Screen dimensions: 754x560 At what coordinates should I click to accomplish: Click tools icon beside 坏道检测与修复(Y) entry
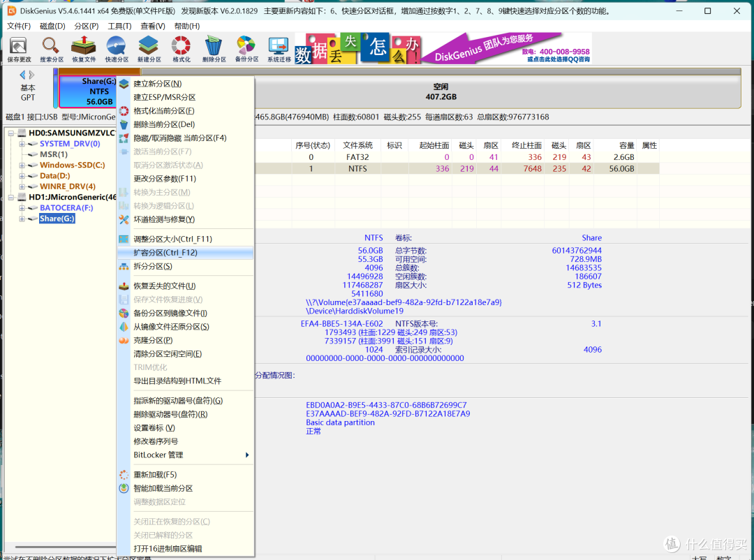[x=124, y=219]
